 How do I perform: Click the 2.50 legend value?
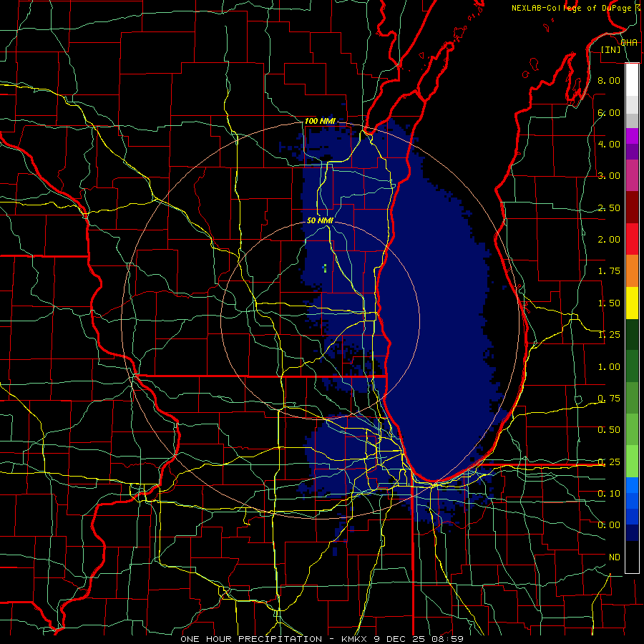click(608, 208)
